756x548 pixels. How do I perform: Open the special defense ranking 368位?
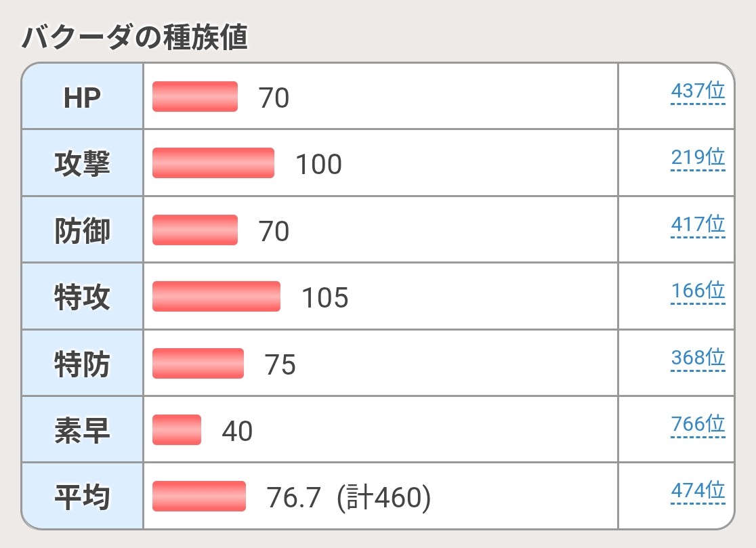pos(698,358)
